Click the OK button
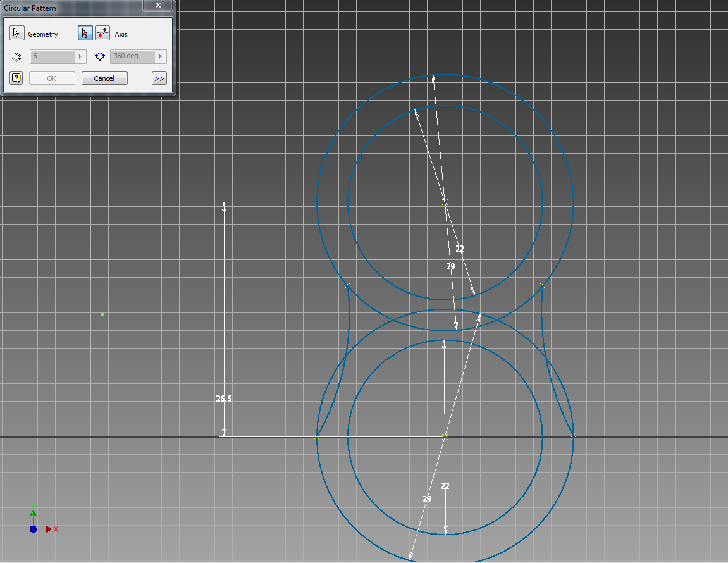The height and width of the screenshot is (563, 728). [x=51, y=78]
